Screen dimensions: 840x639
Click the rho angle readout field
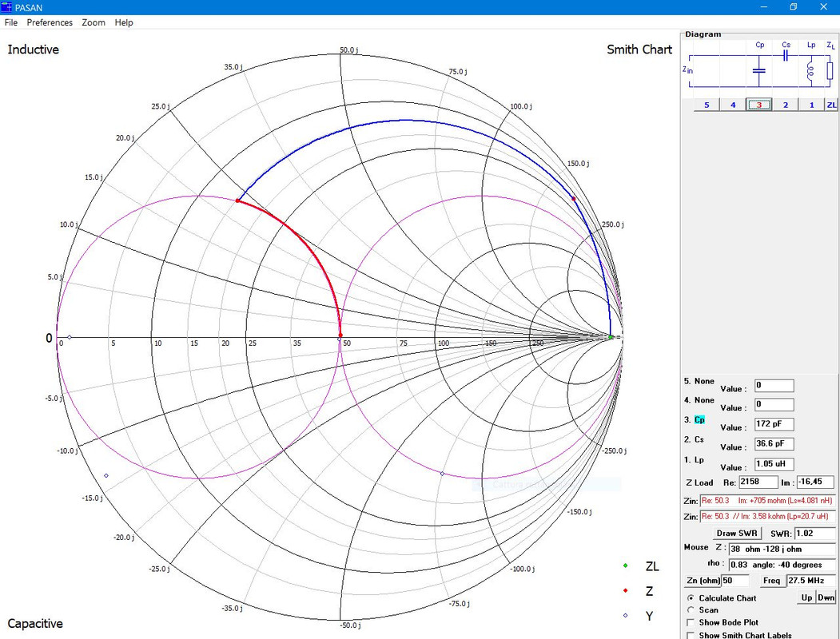782,565
